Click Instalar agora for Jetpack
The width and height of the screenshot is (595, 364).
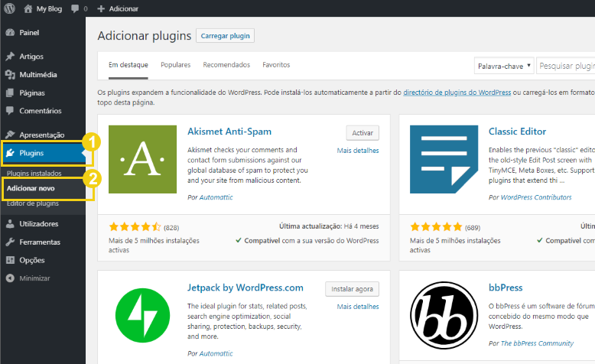[x=352, y=289]
